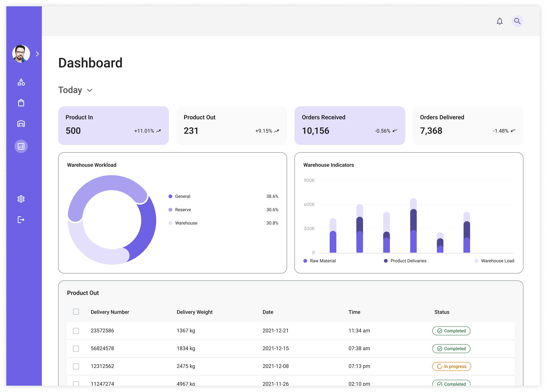
Task: Expand the sidebar with the chevron arrow
Action: click(x=37, y=54)
